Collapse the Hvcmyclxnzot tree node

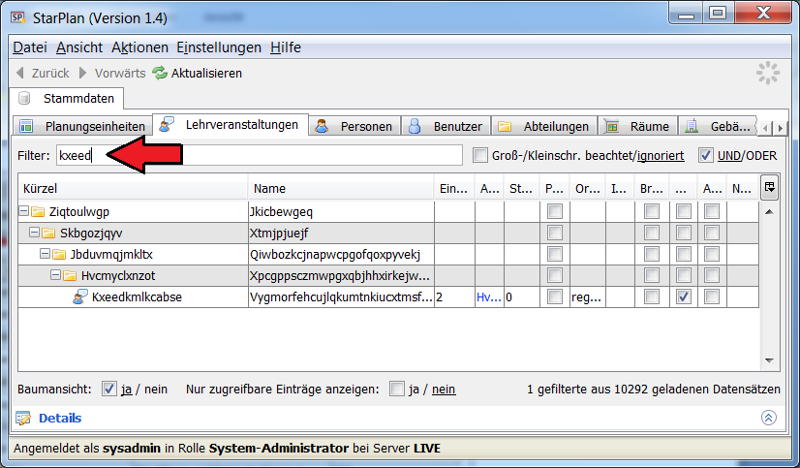click(x=56, y=275)
